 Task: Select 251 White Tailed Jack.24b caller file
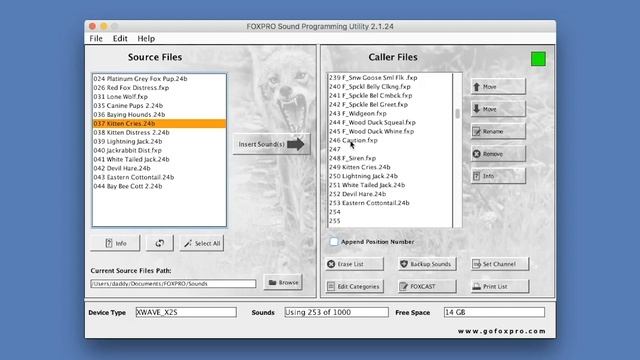point(390,185)
